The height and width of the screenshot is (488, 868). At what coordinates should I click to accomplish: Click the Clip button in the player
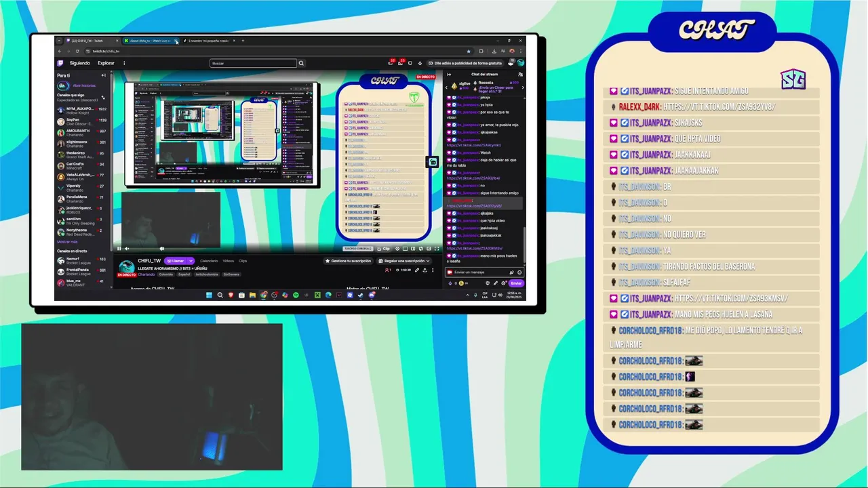(383, 249)
